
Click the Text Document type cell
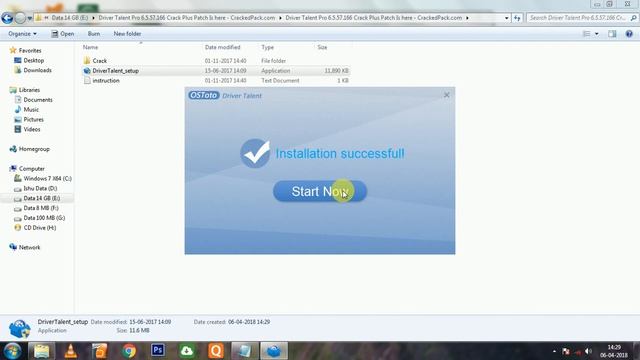tap(280, 80)
